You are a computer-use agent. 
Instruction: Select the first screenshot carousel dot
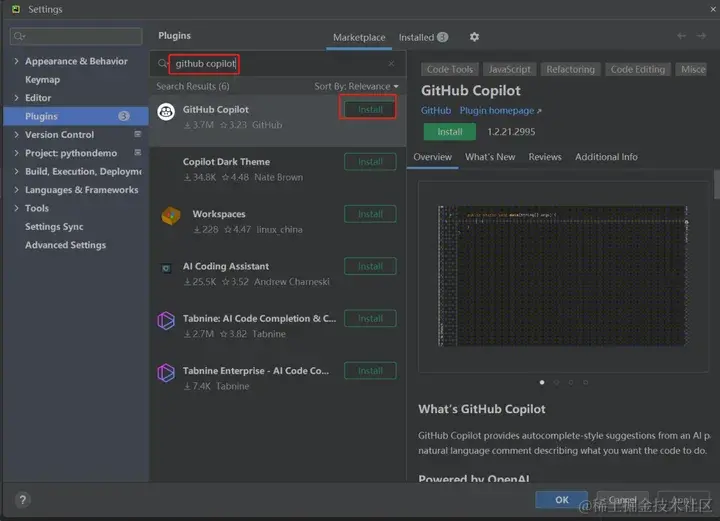tap(542, 382)
